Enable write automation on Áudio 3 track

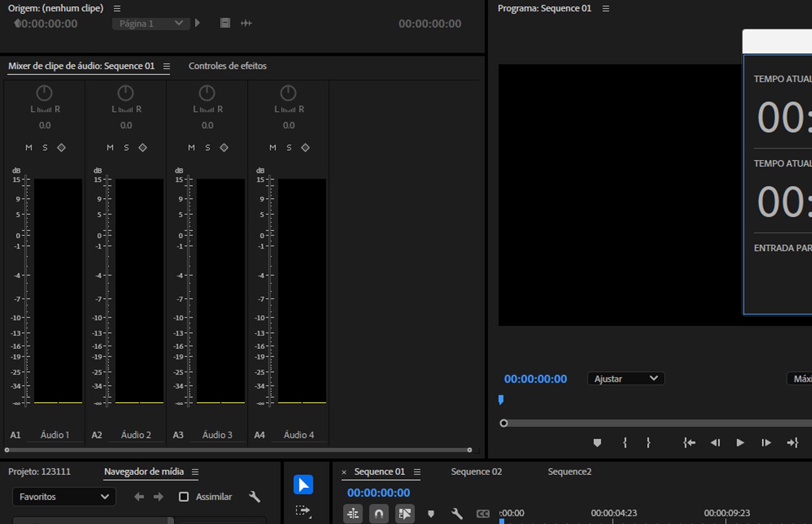[x=224, y=148]
